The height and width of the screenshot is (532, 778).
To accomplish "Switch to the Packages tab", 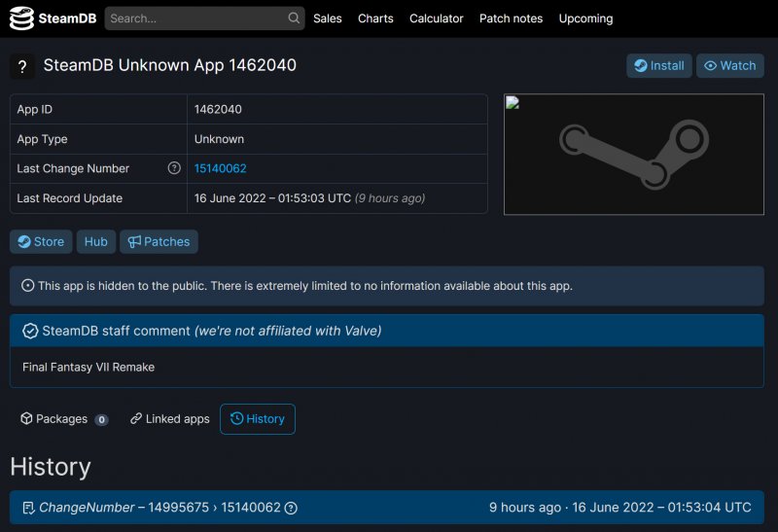I will click(x=64, y=419).
